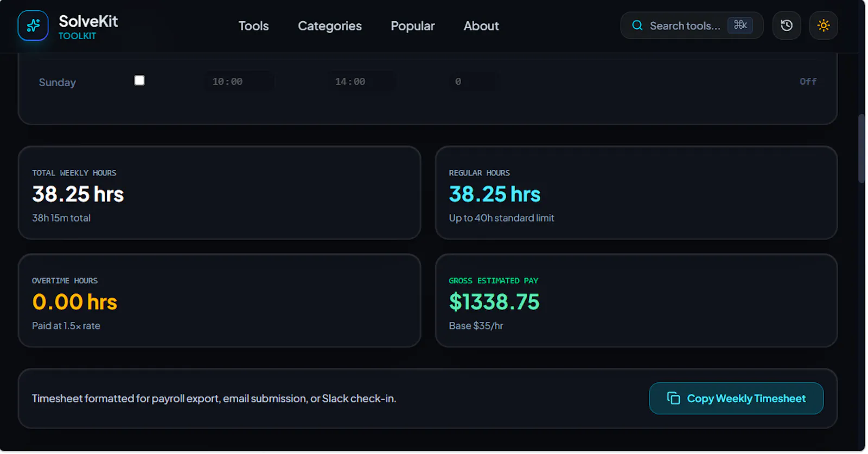Focus the Search tools field
Screen dimensions: 868x454
692,26
